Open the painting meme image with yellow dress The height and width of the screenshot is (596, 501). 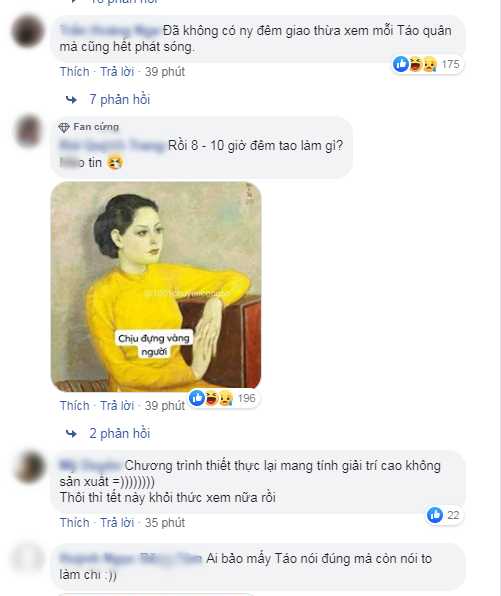pyautogui.click(x=156, y=287)
